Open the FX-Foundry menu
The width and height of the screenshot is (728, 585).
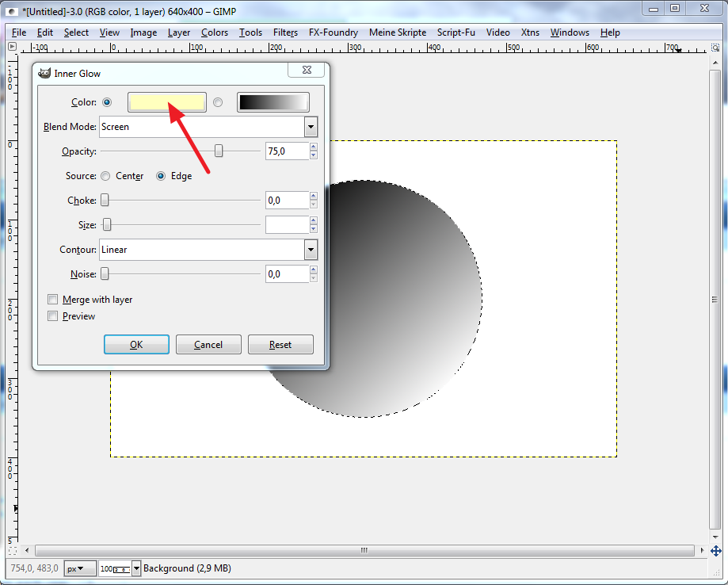(x=334, y=32)
